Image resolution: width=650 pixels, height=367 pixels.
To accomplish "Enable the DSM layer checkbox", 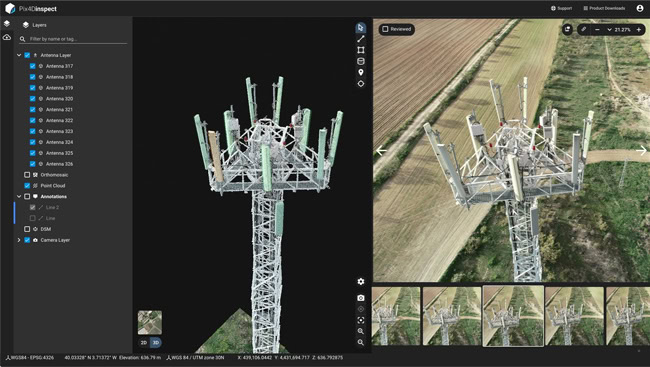I will (x=27, y=229).
